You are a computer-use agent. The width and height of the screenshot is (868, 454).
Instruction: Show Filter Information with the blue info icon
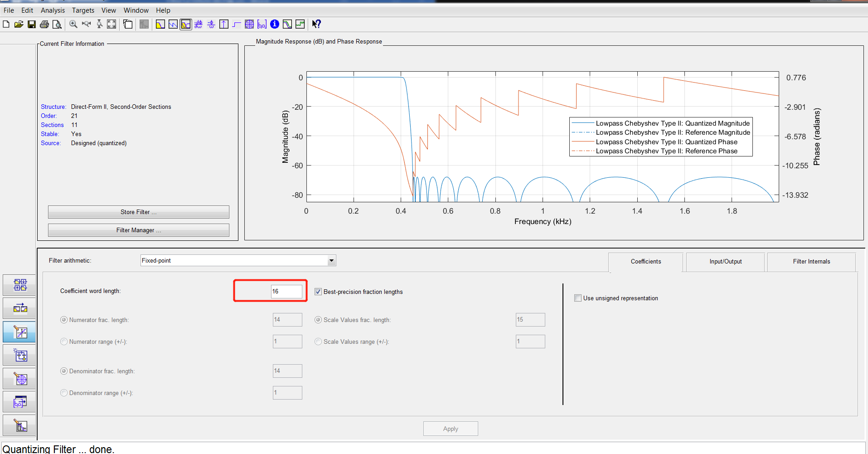click(x=275, y=24)
